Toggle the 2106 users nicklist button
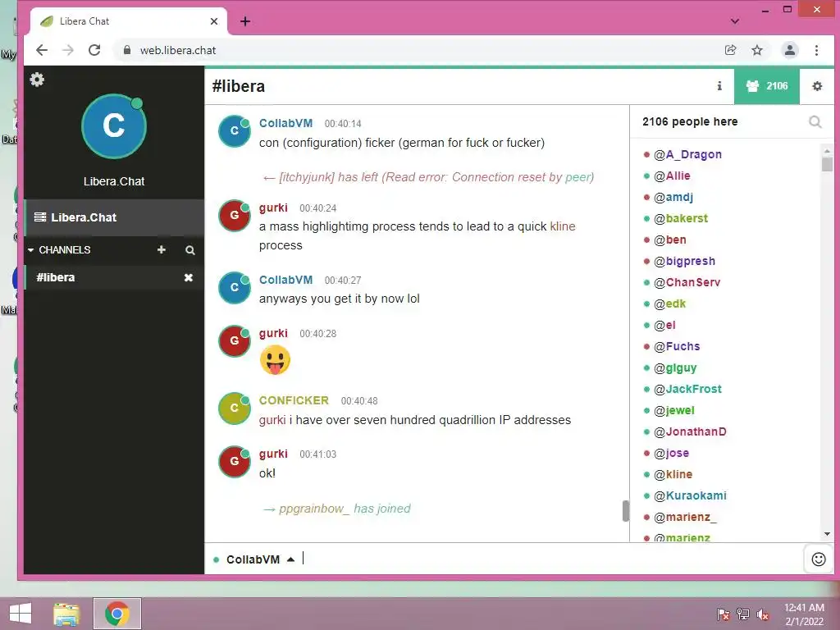 pyautogui.click(x=767, y=85)
